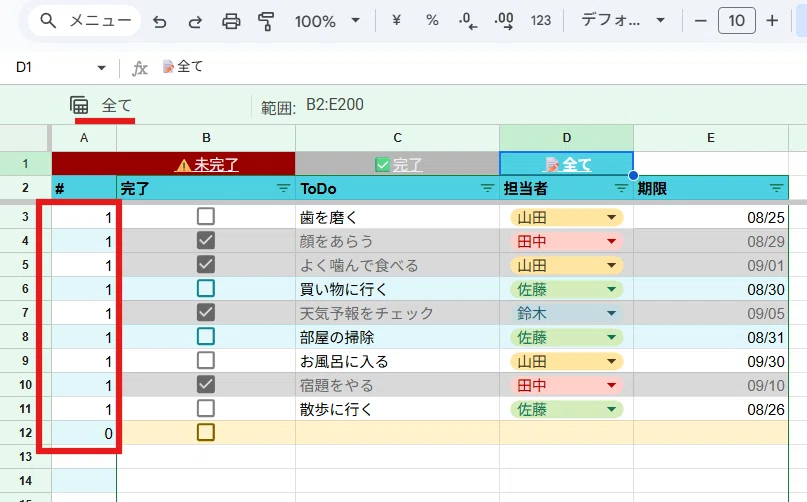This screenshot has width=807, height=502.
Task: Open filter for ToDo column header
Action: point(487,188)
